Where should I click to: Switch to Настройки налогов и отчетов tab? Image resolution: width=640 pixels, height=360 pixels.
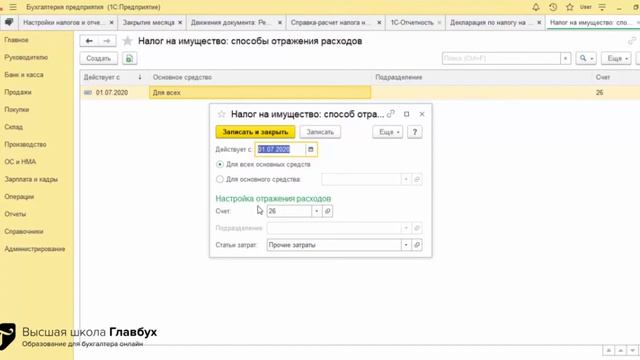(x=64, y=22)
